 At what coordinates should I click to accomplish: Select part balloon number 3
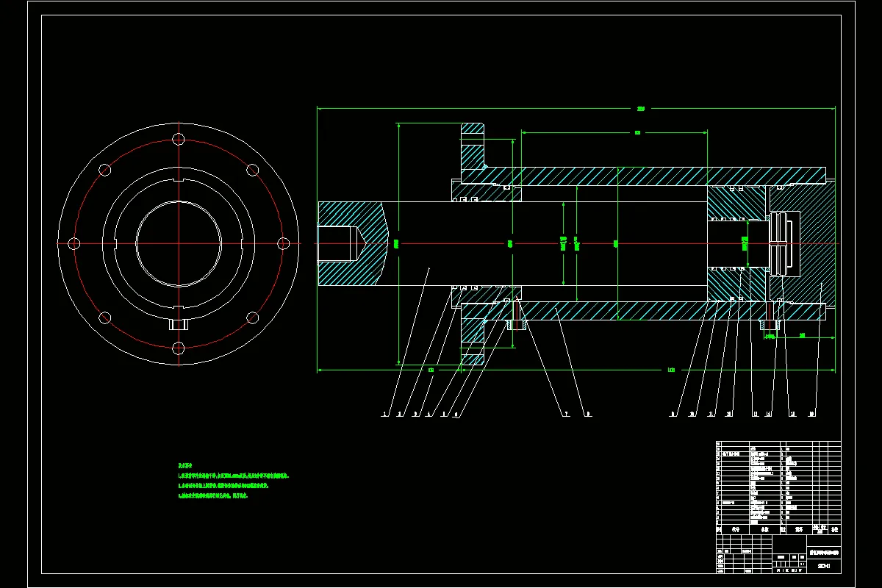click(415, 415)
